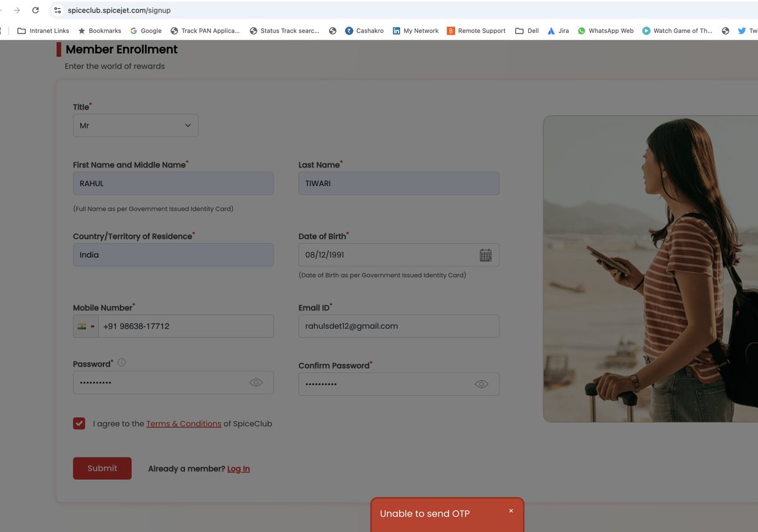The width and height of the screenshot is (758, 532).
Task: Click the Email ID field
Action: pos(399,326)
